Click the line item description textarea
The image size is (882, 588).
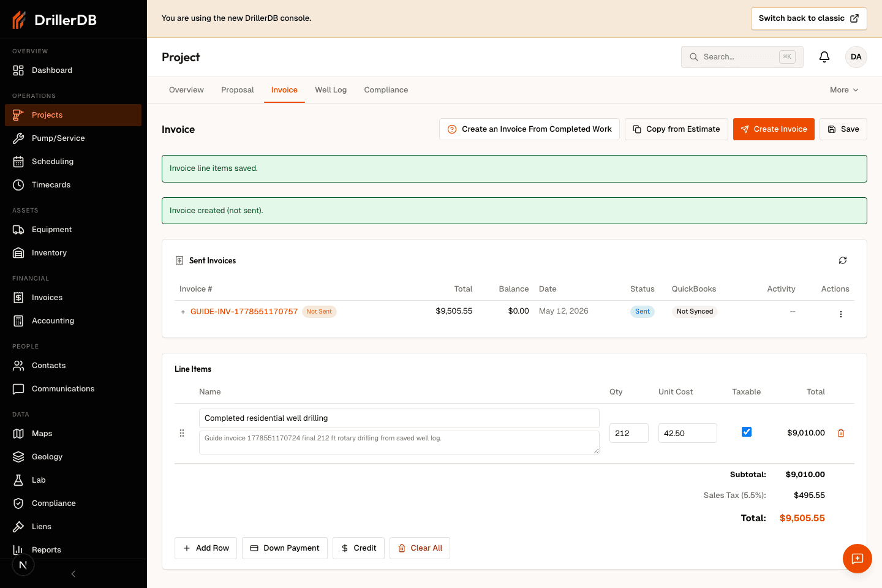click(399, 442)
